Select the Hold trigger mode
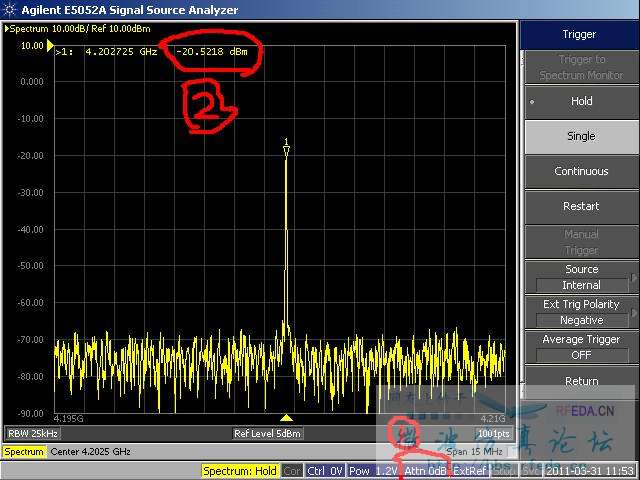Screen dimensions: 640x480 (581, 102)
